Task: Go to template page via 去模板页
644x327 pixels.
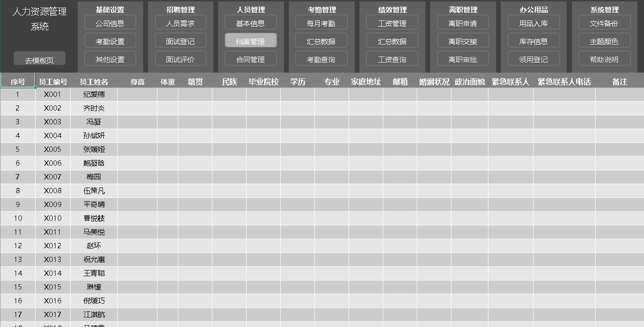Action: point(39,60)
